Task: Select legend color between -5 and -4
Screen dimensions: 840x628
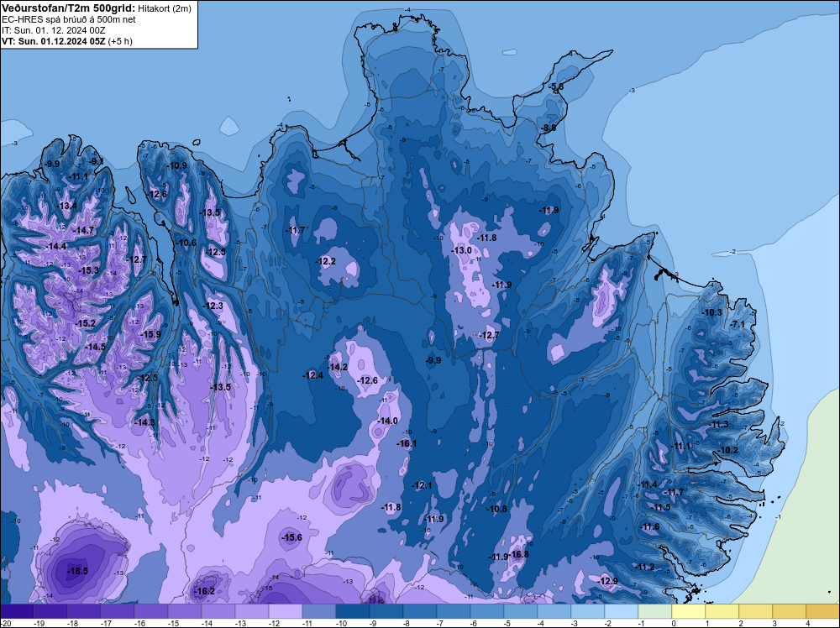Action: [x=521, y=611]
